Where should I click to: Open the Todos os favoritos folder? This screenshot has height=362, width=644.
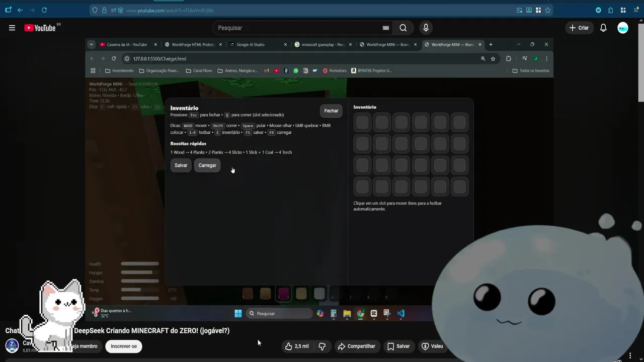tap(531, 71)
